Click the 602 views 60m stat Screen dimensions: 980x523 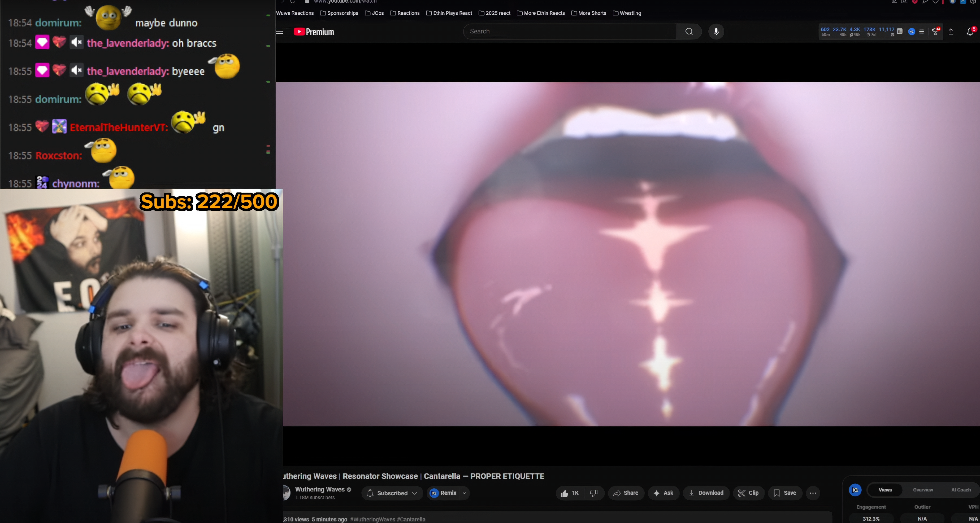pyautogui.click(x=825, y=32)
